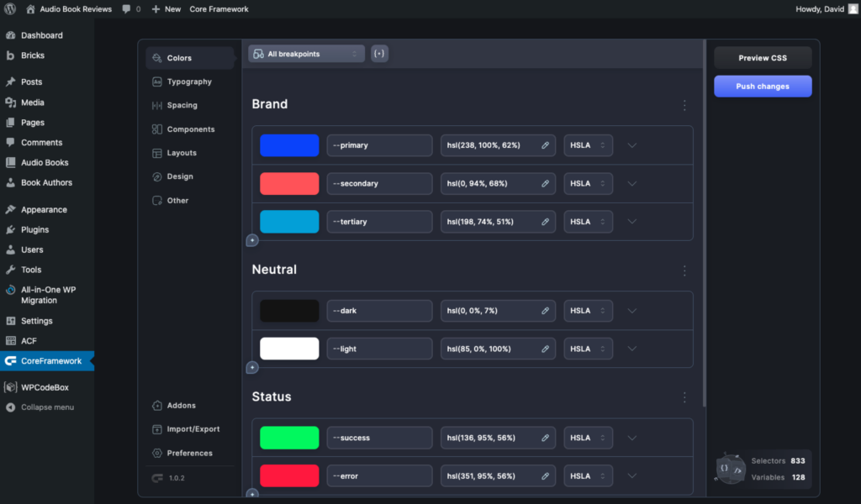This screenshot has height=504, width=861.
Task: Select the Components section icon
Action: tap(156, 129)
